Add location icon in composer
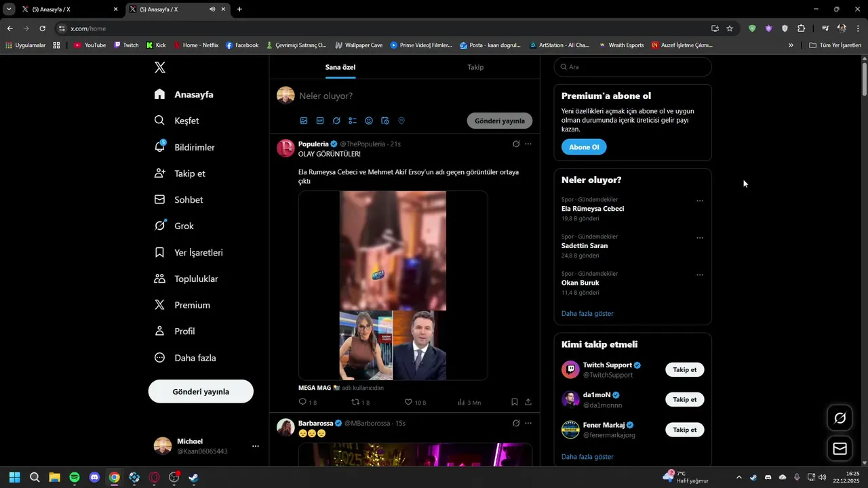 [401, 121]
